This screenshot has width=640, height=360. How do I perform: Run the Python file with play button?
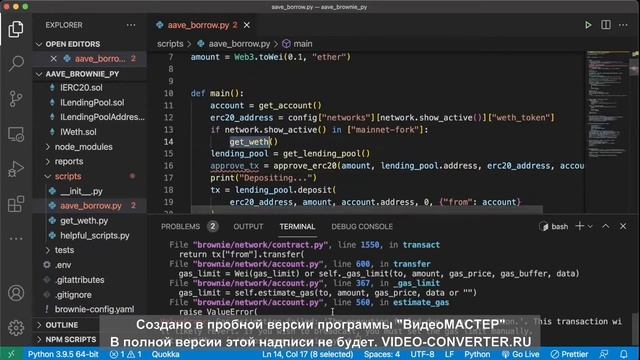tap(588, 25)
